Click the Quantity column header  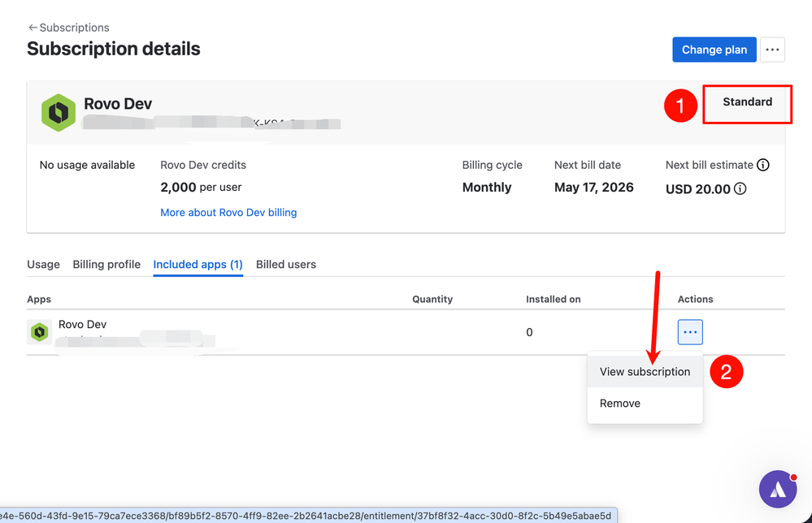pyautogui.click(x=432, y=299)
